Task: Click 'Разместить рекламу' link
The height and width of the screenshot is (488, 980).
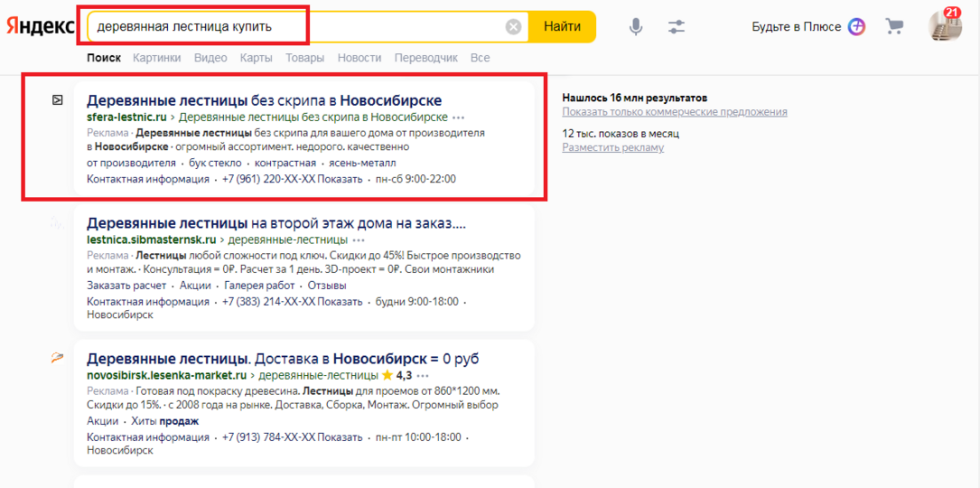Action: (x=612, y=147)
